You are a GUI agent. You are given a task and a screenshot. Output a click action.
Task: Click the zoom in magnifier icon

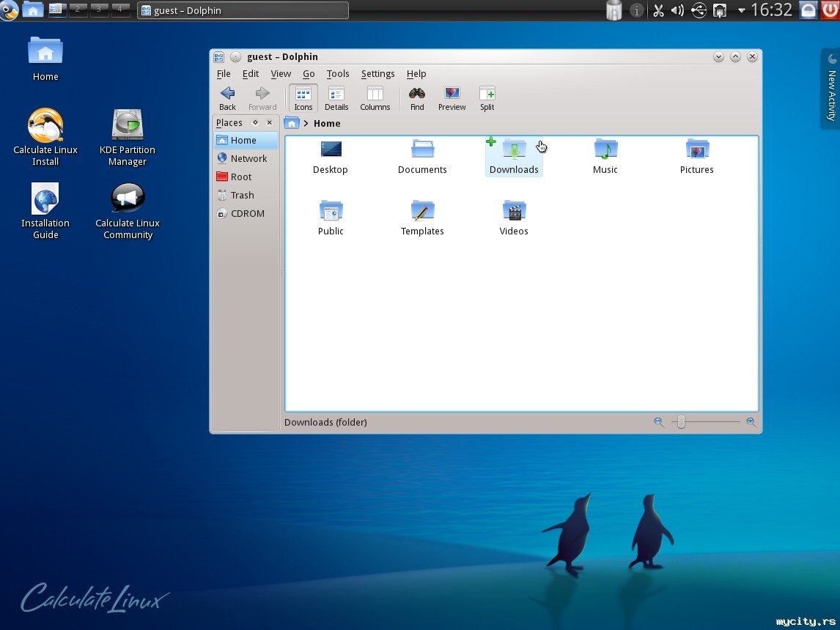pos(751,422)
